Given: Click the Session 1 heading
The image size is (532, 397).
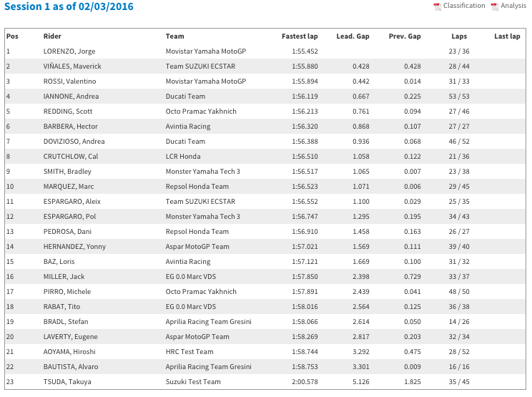Looking at the screenshot, I should [x=69, y=6].
